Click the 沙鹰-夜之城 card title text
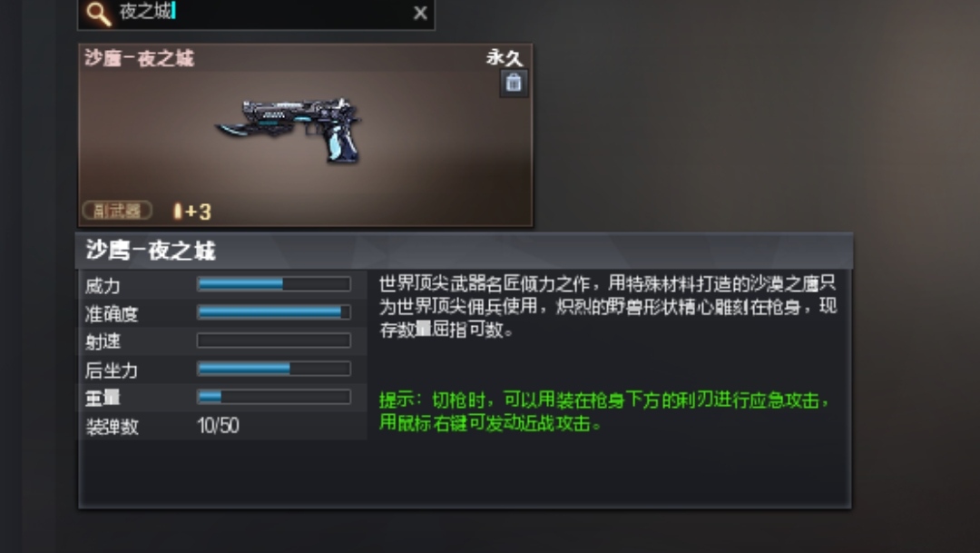 point(140,58)
